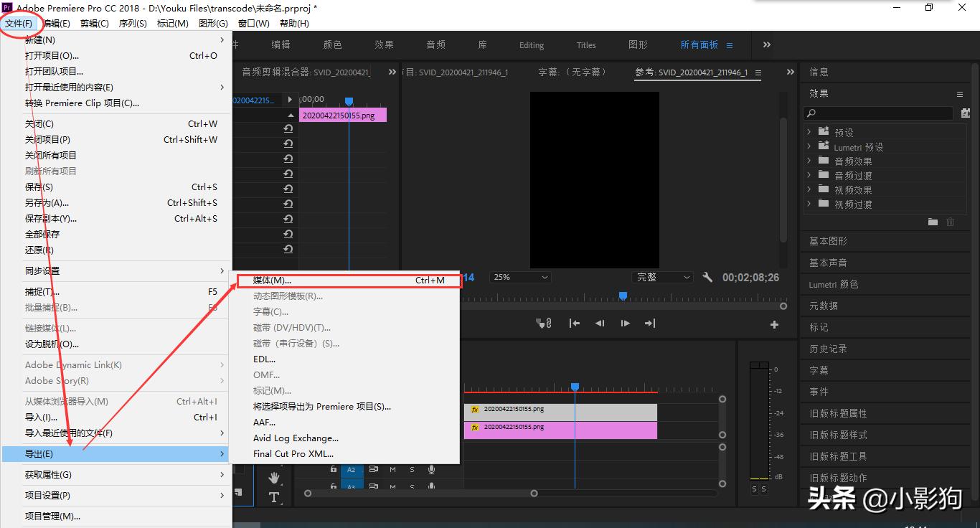980x528 pixels.
Task: Open the 基本声音 panel
Action: [x=828, y=263]
